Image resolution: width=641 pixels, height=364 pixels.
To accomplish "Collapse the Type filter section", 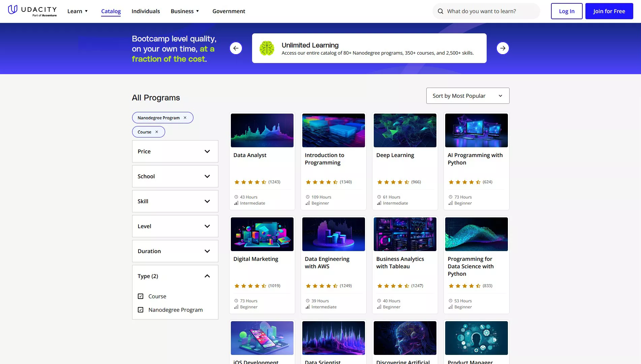I will 207,276.
